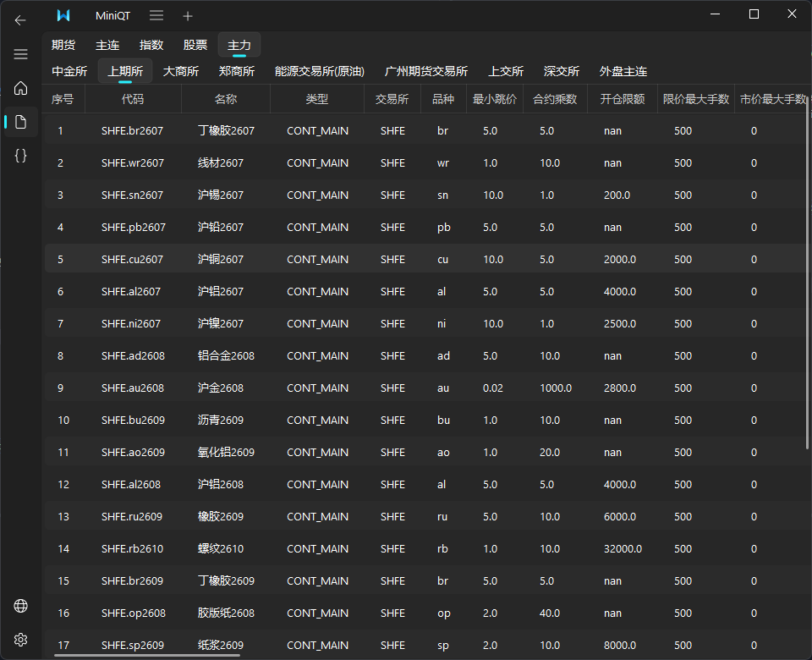Viewport: 812px width, 660px height.
Task: Select the 上交所 tab
Action: 506,71
